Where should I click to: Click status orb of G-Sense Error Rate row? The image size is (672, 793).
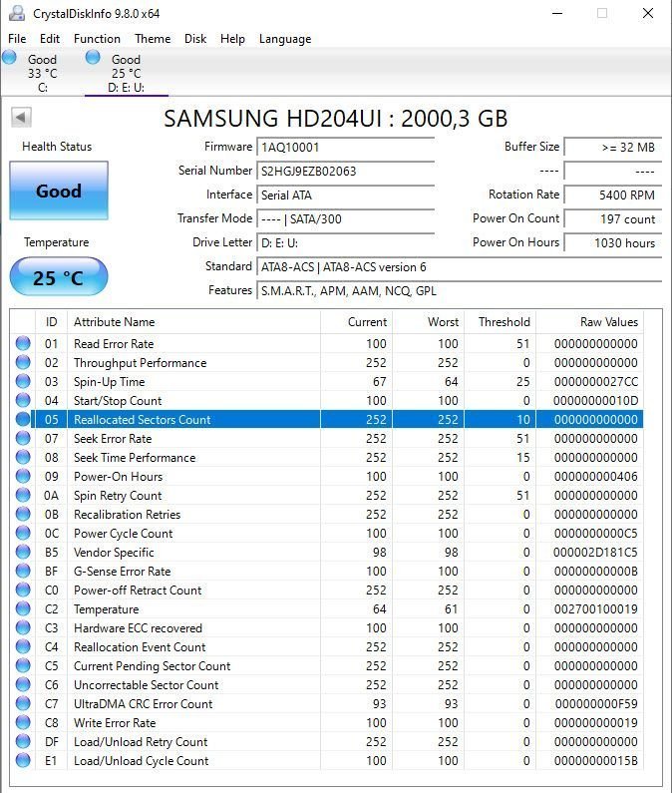[23, 571]
